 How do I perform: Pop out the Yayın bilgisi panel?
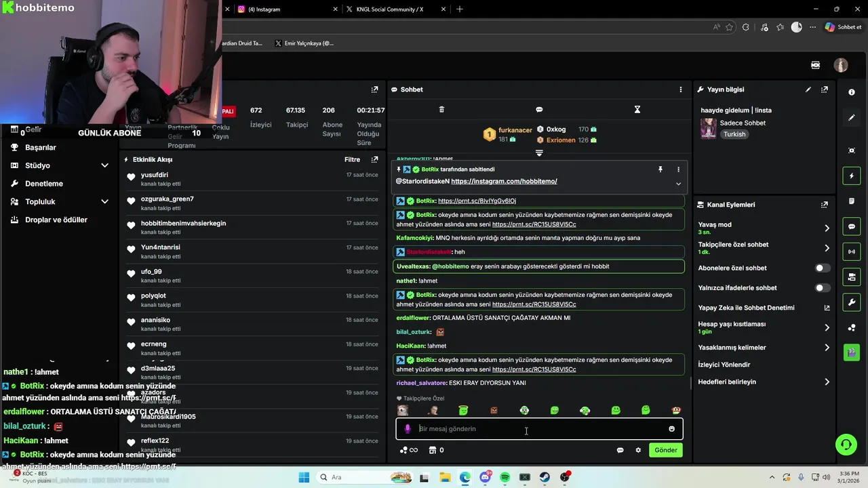click(825, 89)
